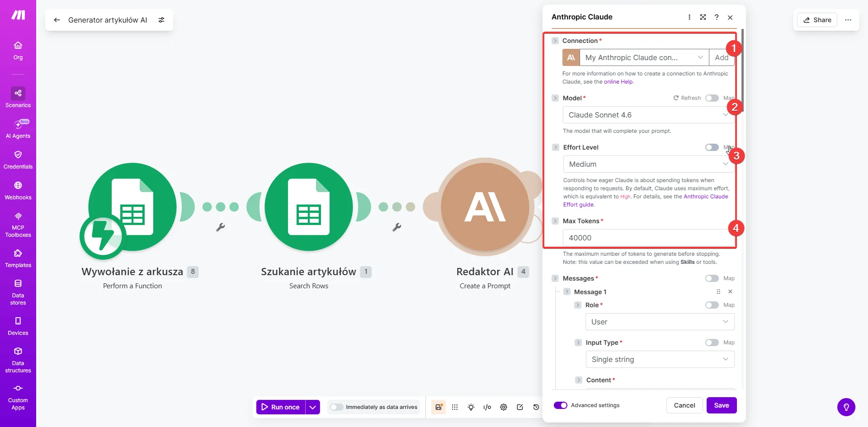Expand Anthropic Claude panel to fullscreen

(x=703, y=17)
